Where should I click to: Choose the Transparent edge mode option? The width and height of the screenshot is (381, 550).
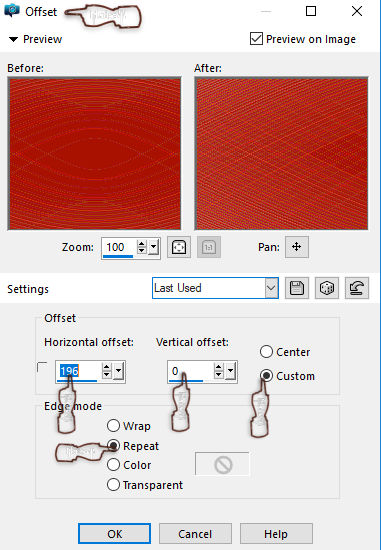click(113, 485)
